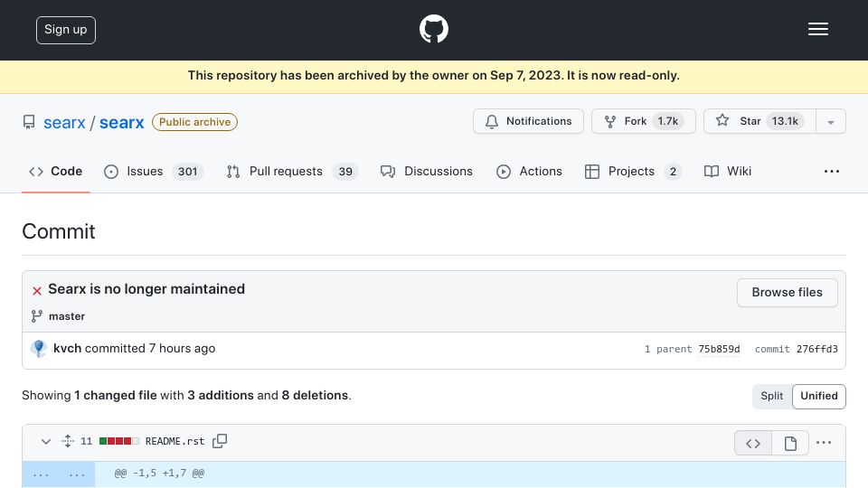868x488 pixels.
Task: Open the Issues tab
Action: (x=154, y=172)
